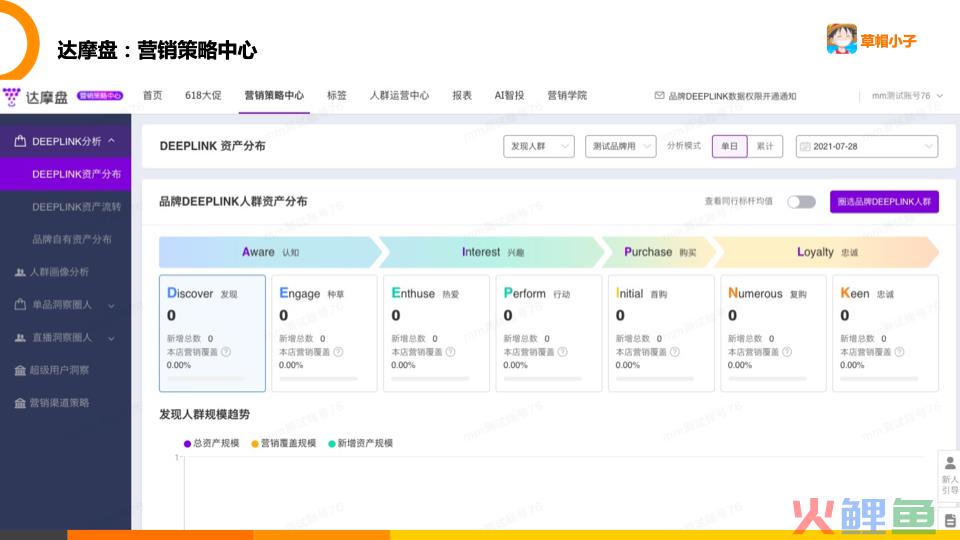Open the 营销策略中心 tab

[x=274, y=96]
